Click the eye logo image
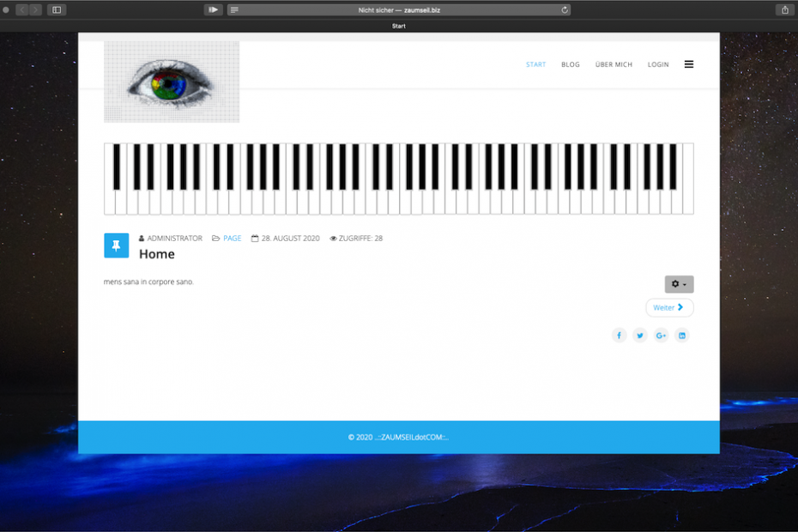This screenshot has height=532, width=798. (172, 82)
